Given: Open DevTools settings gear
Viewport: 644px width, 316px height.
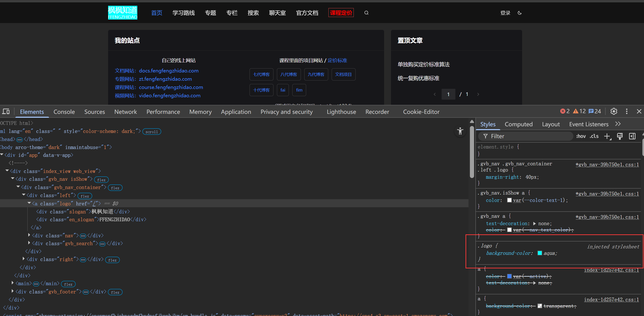Looking at the screenshot, I should pyautogui.click(x=613, y=112).
